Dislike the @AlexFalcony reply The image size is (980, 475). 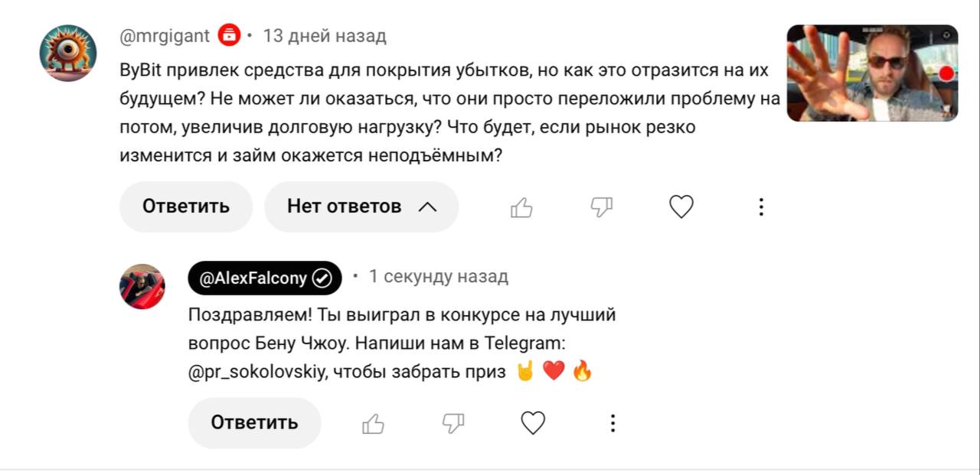coord(453,424)
